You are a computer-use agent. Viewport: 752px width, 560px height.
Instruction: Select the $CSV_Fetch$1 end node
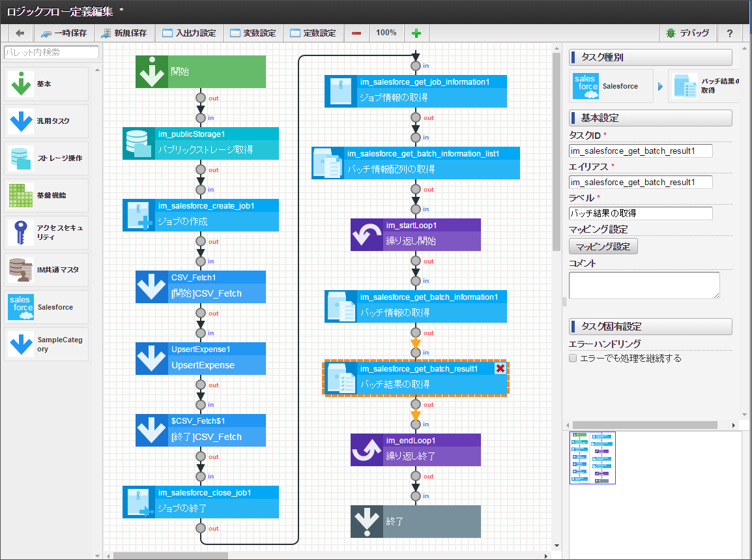point(201,430)
